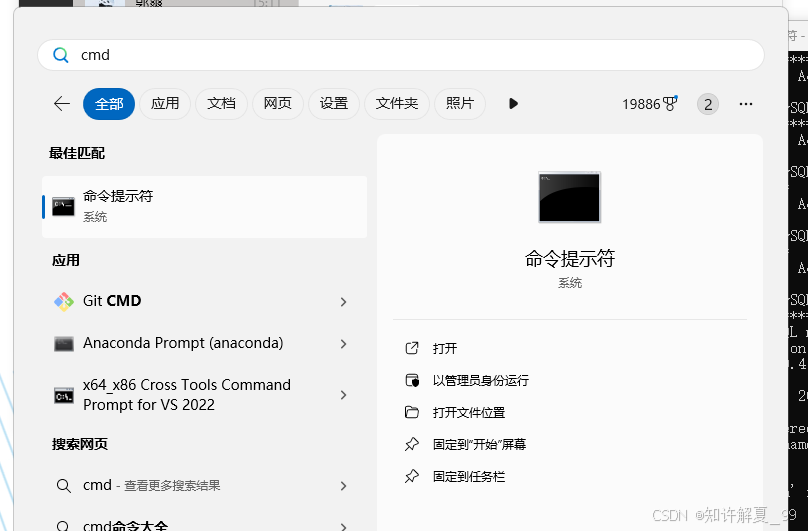This screenshot has width=808, height=531.
Task: Go back with the left arrow
Action: (x=62, y=104)
